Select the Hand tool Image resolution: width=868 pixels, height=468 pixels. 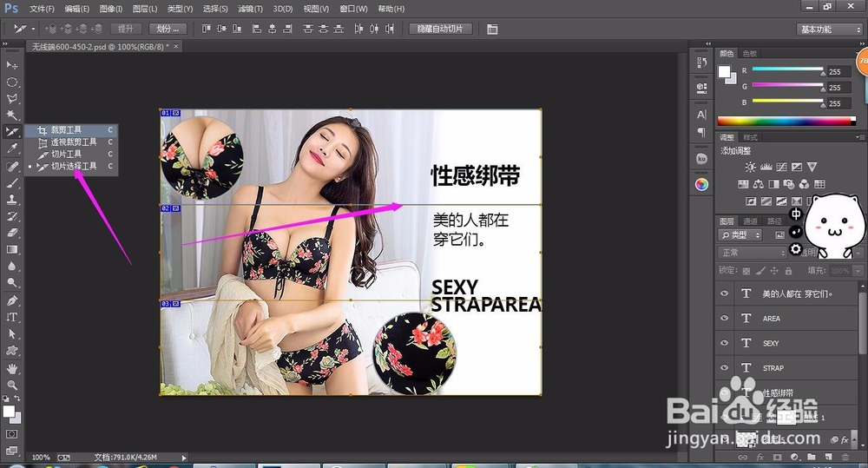tap(11, 368)
